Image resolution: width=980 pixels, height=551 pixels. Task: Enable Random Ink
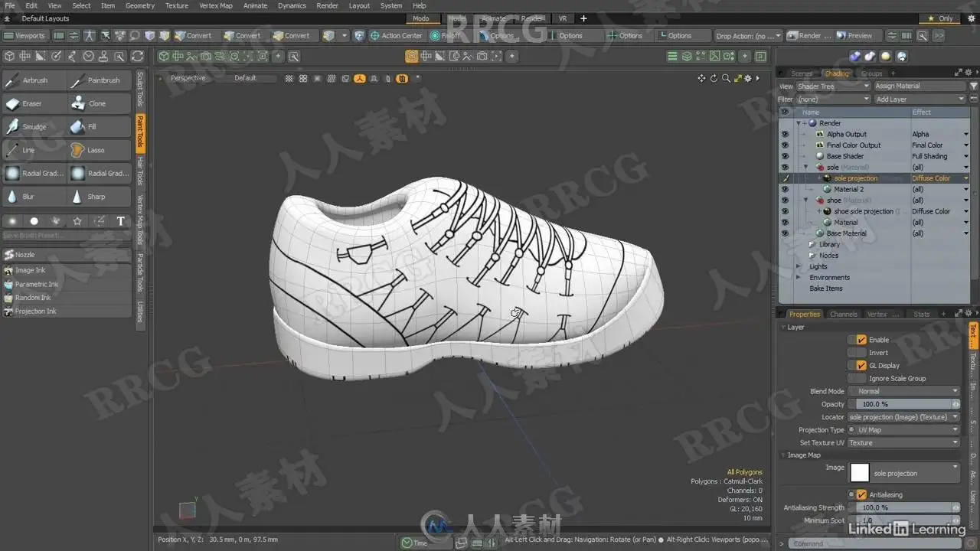point(67,298)
